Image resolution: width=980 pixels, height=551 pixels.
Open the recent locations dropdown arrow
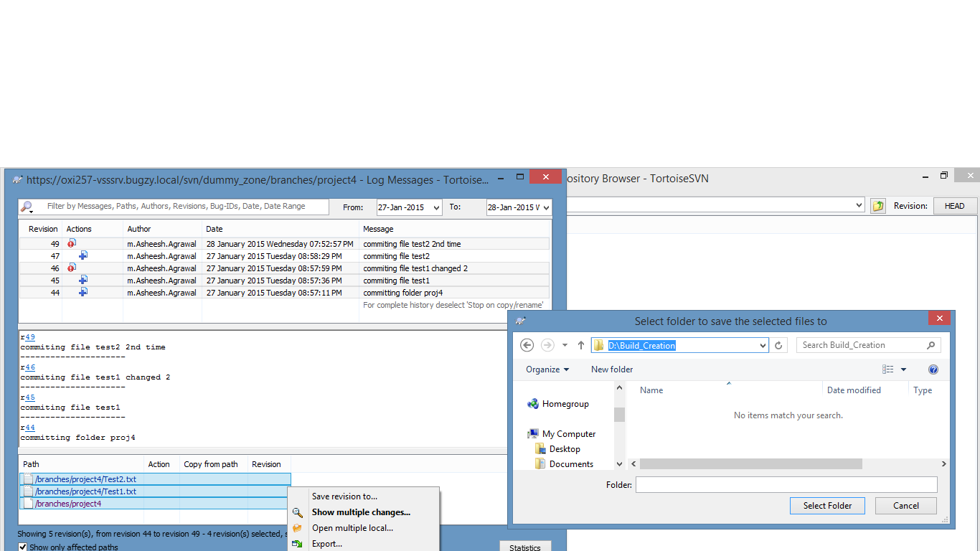565,345
